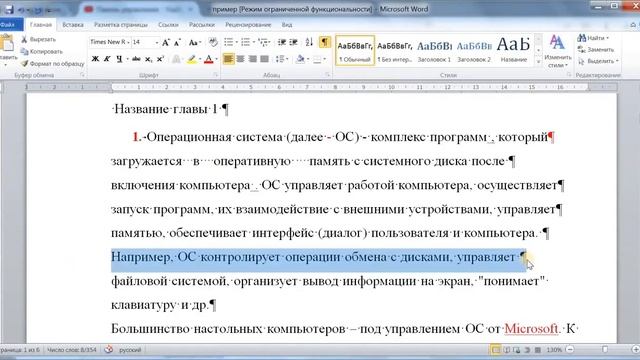Click the zoom out minus button

pos(570,350)
